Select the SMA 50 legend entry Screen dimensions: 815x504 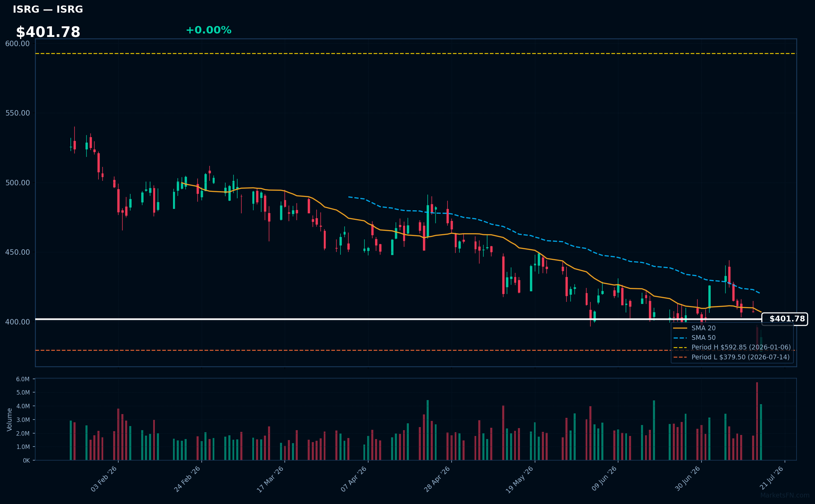[x=694, y=338]
